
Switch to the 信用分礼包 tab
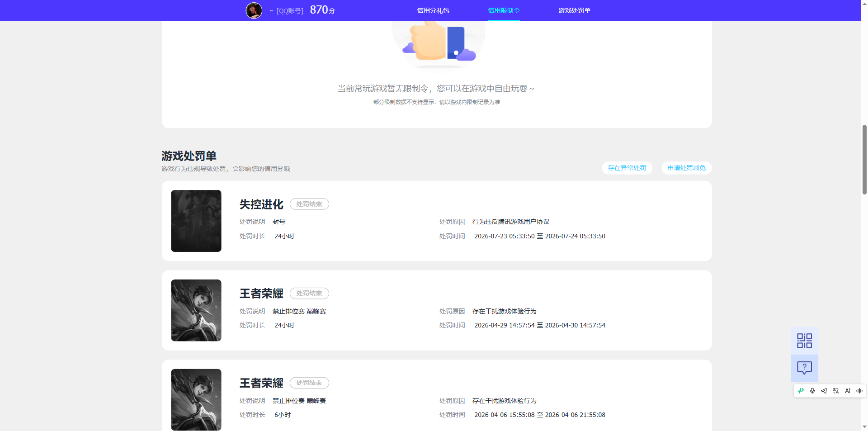pyautogui.click(x=433, y=10)
